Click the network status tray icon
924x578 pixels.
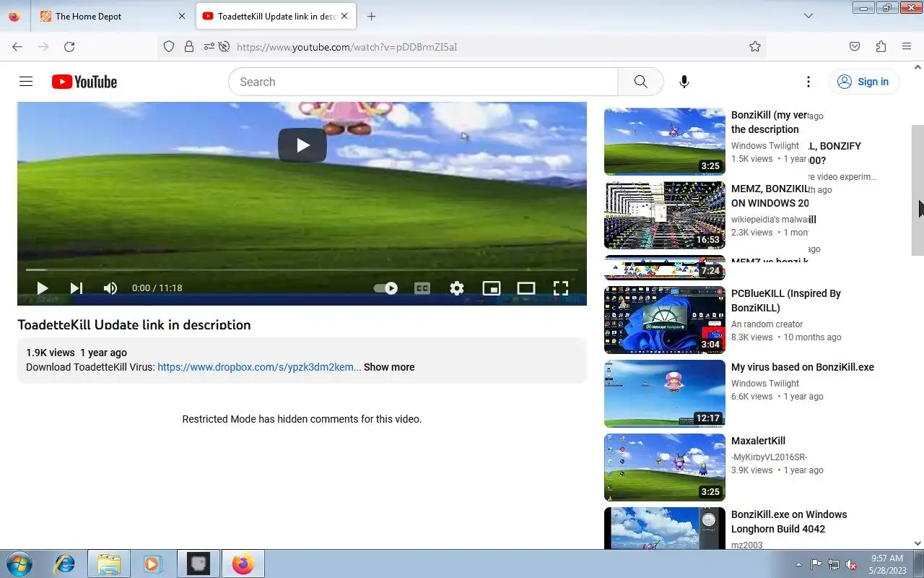tap(834, 564)
